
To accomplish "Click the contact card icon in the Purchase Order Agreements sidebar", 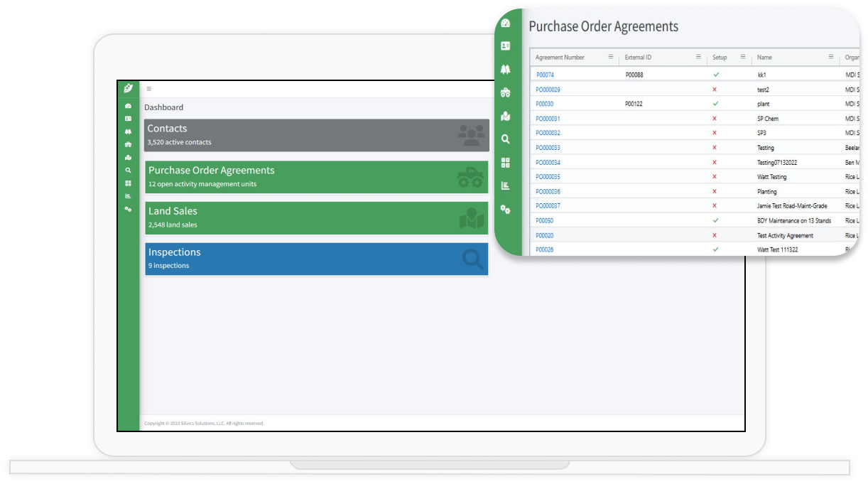I will point(505,46).
